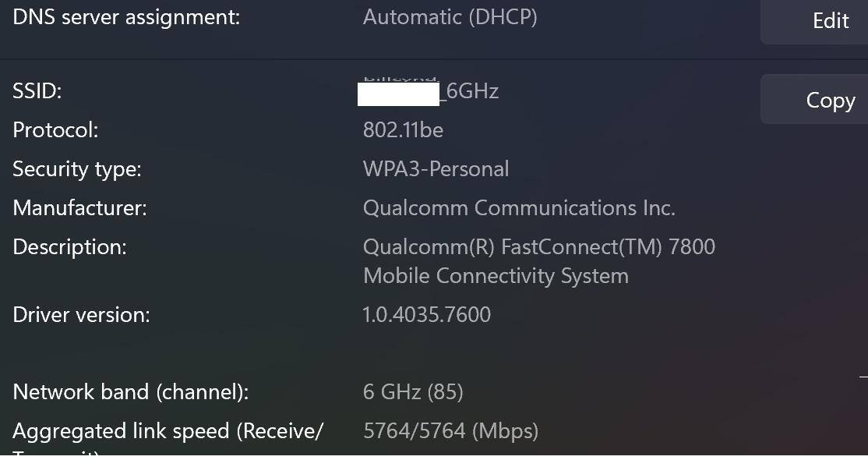Select the Automatic (DHCP) value text

point(450,17)
